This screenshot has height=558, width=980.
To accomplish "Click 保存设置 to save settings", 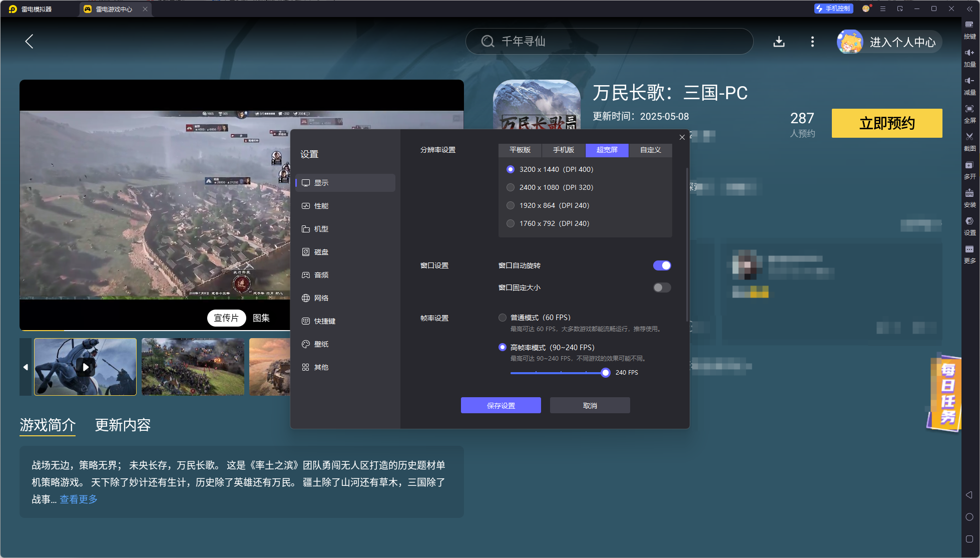I will click(x=501, y=405).
